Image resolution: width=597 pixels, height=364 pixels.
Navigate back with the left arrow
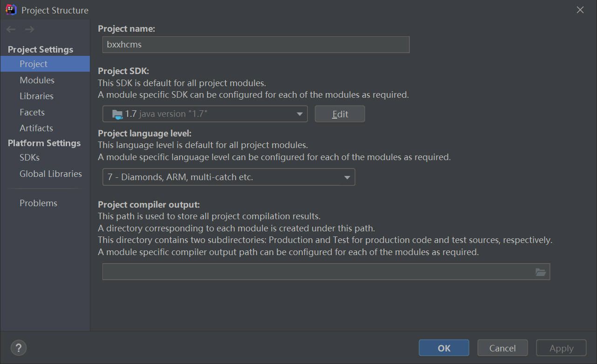coord(11,29)
